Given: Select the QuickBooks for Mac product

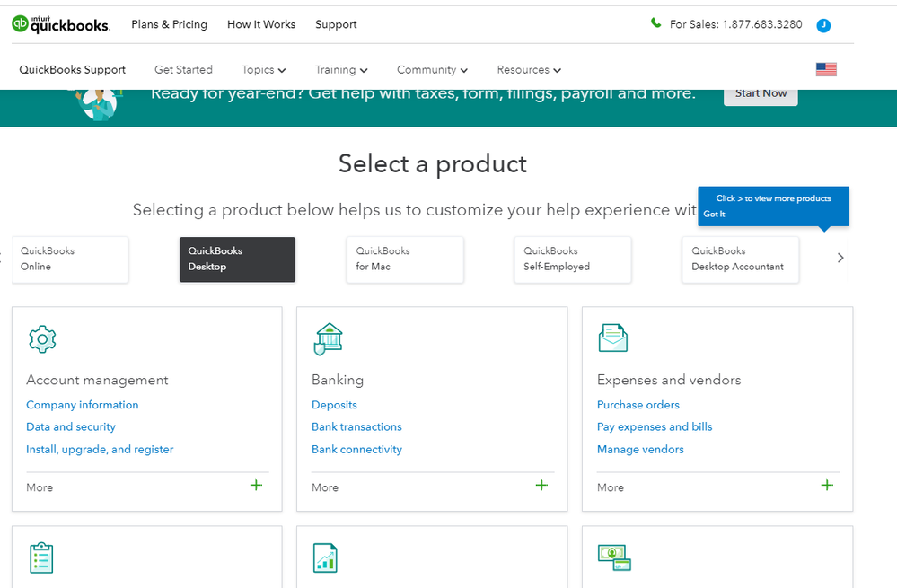Looking at the screenshot, I should click(405, 259).
